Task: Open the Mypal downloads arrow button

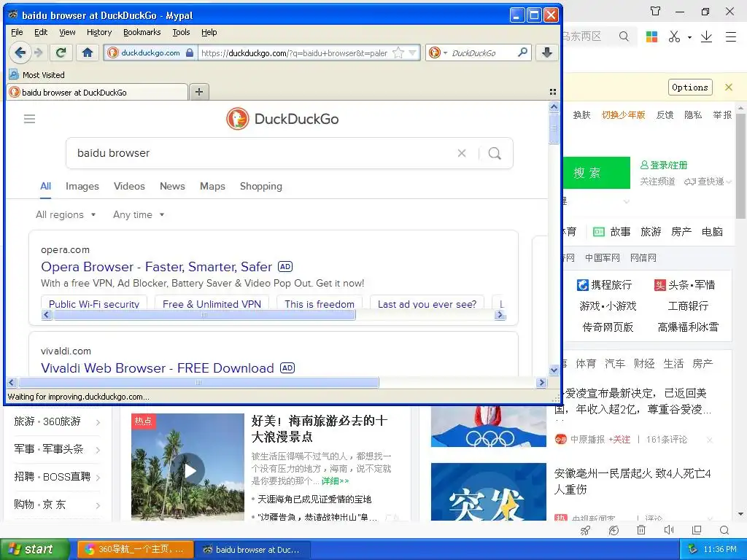Action: point(547,52)
